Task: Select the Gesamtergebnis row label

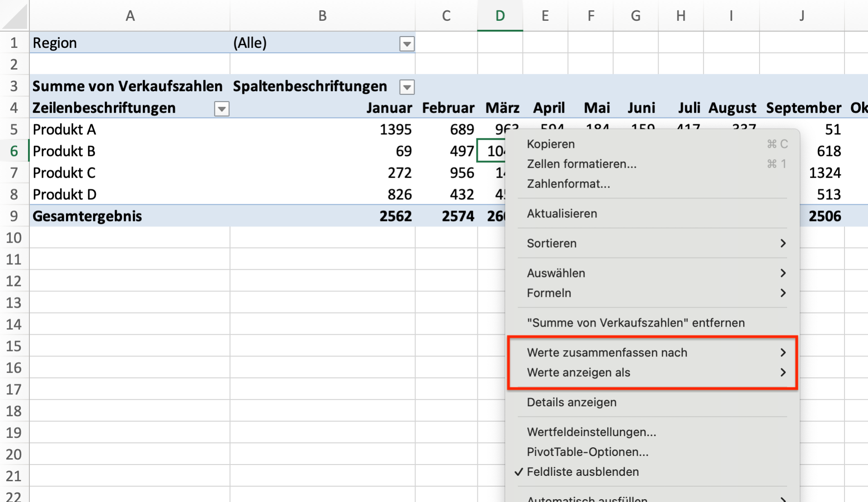Action: point(87,216)
